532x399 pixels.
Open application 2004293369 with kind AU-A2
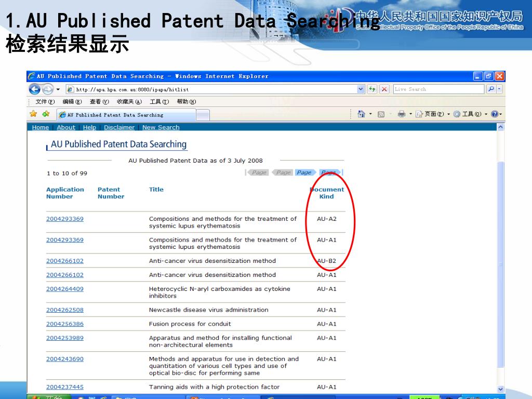(x=65, y=219)
